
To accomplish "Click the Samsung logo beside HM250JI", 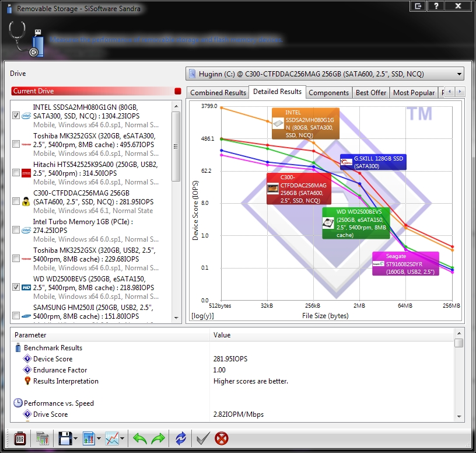I will tap(26, 316).
